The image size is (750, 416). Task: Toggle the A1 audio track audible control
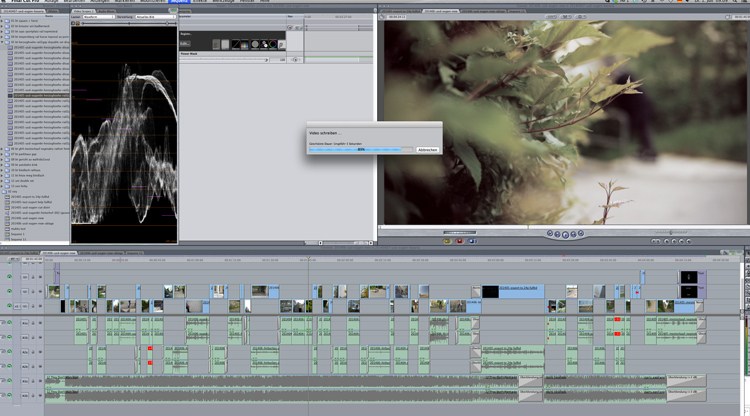pyautogui.click(x=10, y=323)
